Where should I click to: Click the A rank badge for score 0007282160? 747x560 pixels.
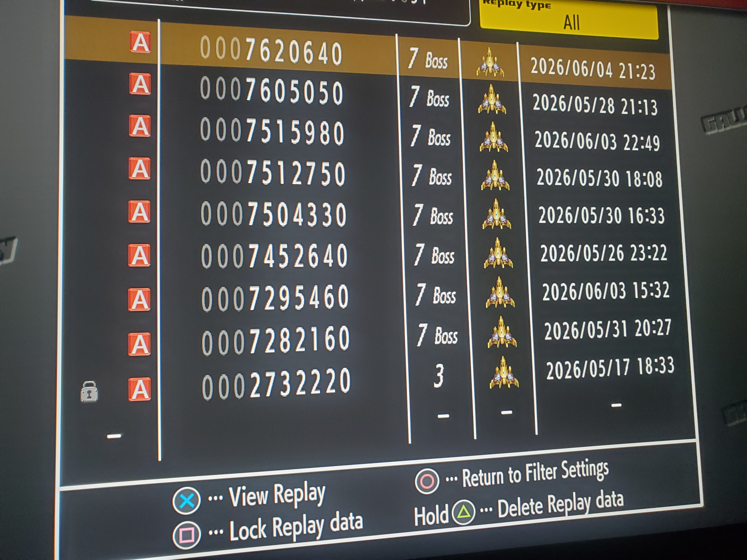[x=139, y=344]
